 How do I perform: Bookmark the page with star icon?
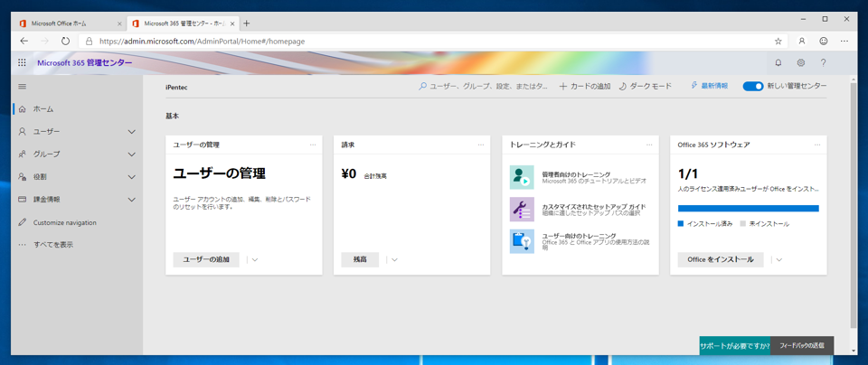click(778, 41)
